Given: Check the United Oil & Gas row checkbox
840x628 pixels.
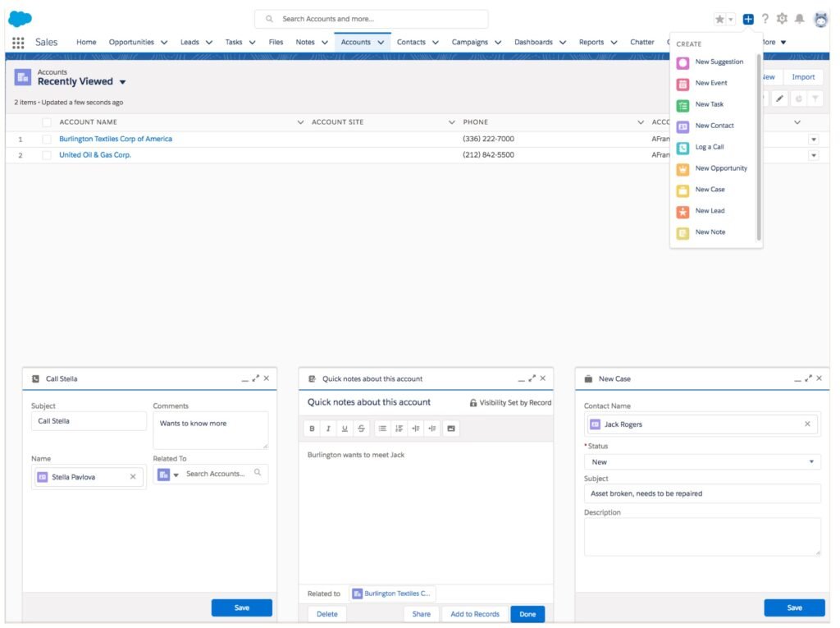Looking at the screenshot, I should tap(47, 155).
